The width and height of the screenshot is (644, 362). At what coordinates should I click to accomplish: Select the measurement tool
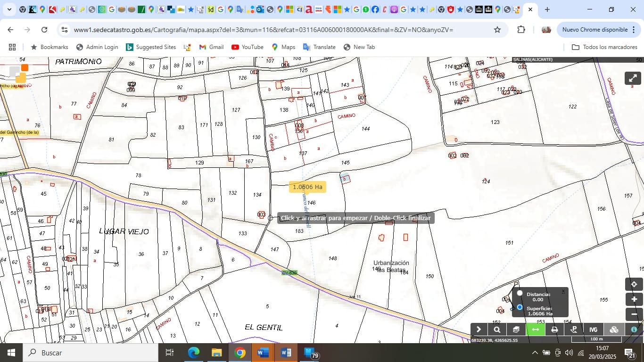coord(535,329)
